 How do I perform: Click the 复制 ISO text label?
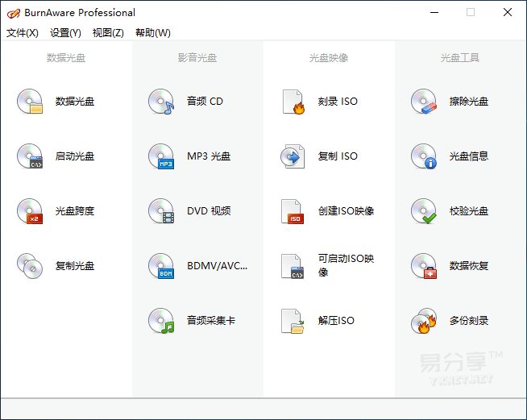coord(338,156)
